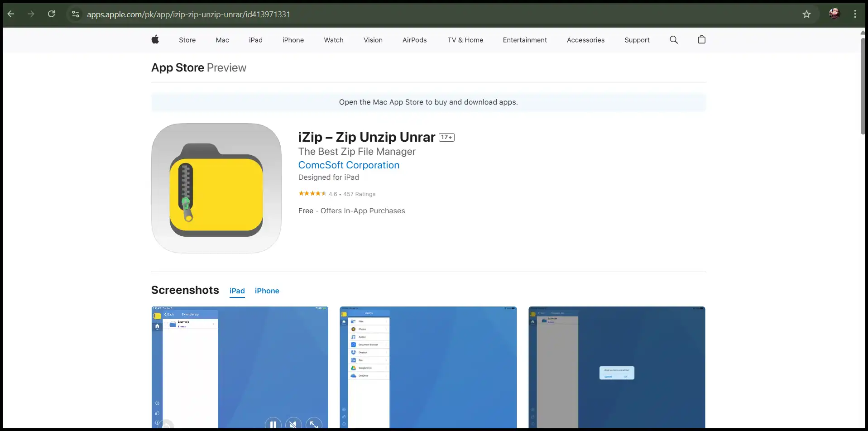Reload the App Store page
The height and width of the screenshot is (431, 868).
coord(51,14)
